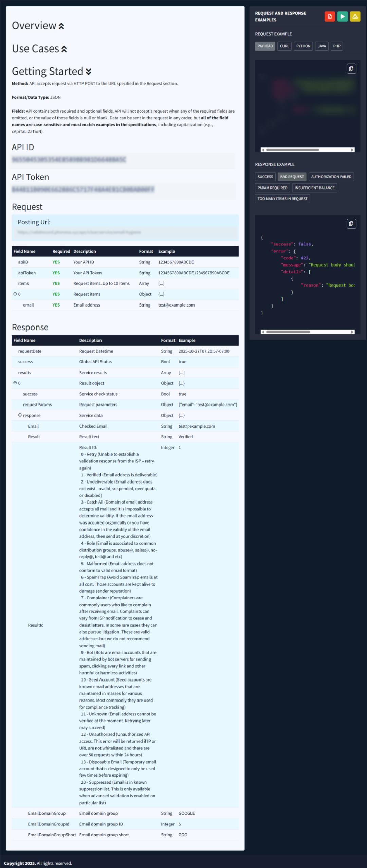
Task: Expand the Use Cases section
Action: [64, 50]
